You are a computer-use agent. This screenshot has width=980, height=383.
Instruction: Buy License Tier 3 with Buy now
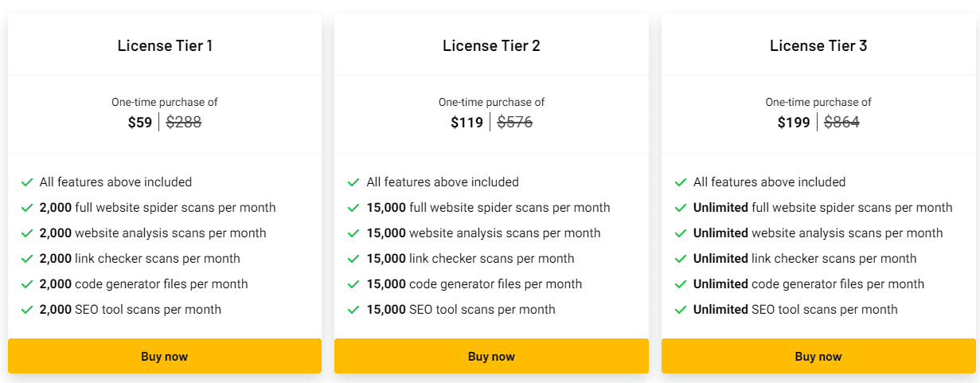coord(818,356)
